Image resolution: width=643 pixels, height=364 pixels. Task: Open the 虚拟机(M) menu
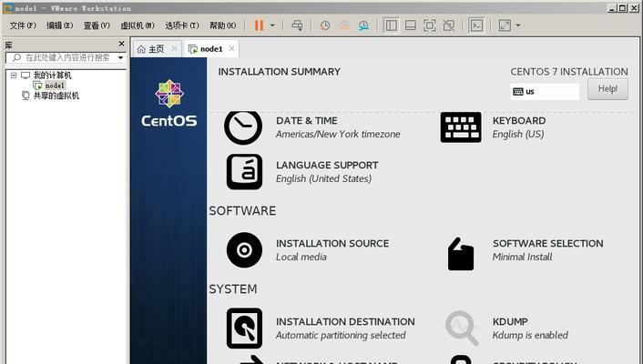coord(138,25)
